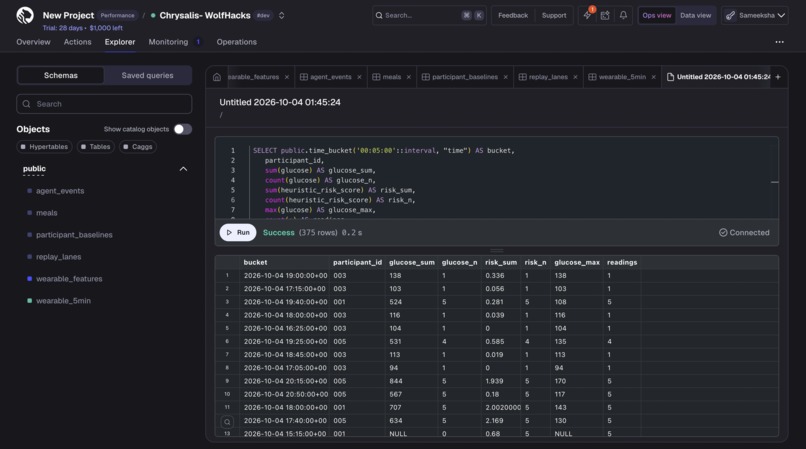806x449 pixels.
Task: Click the calendar icon in top bar
Action: tap(605, 15)
